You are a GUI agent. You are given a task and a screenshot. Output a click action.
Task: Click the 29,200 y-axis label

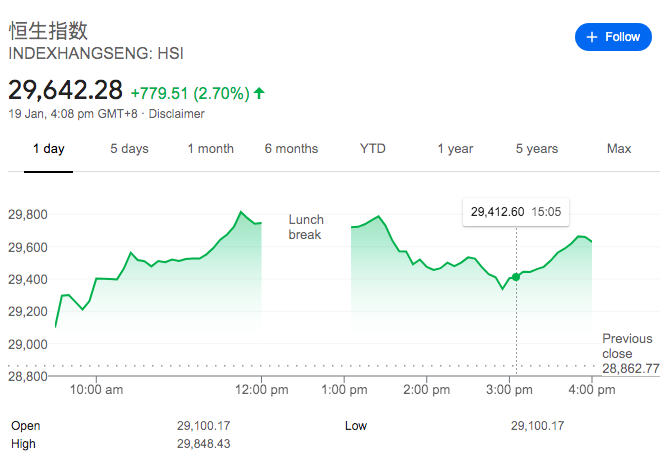[28, 311]
